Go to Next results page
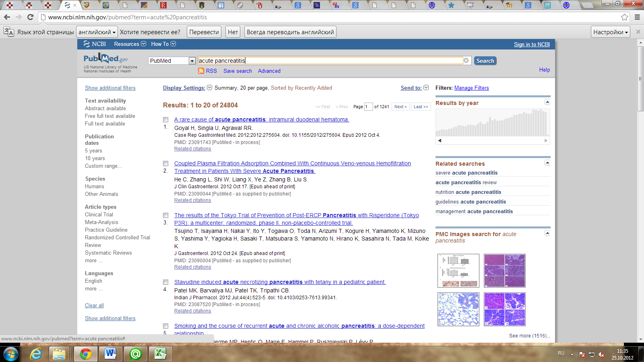 400,107
